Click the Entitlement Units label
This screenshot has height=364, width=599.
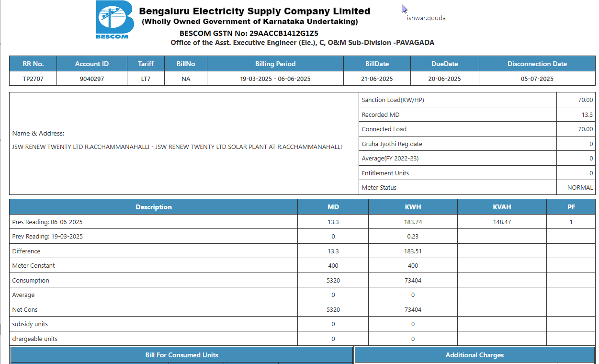point(385,173)
